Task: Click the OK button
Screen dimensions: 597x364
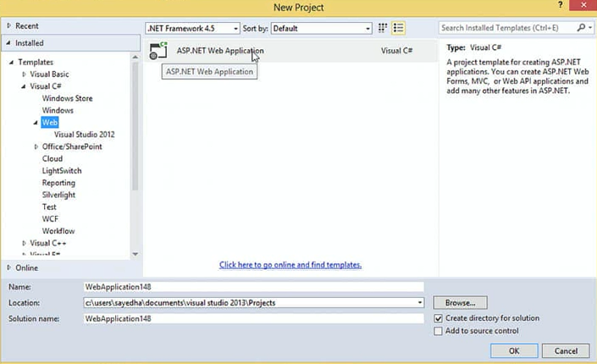Action: (514, 350)
